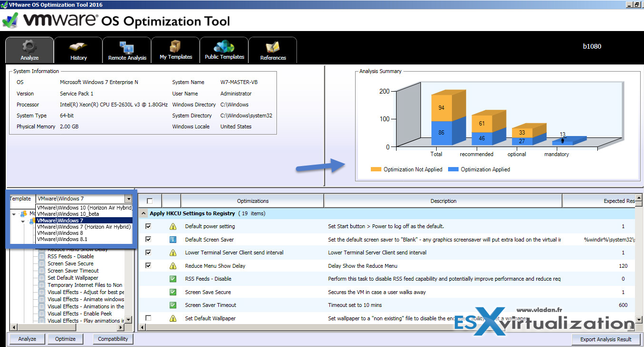Viewport: 644px width, 347px height.
Task: Uncheck the Default Screen Saver checkbox
Action: (148, 240)
